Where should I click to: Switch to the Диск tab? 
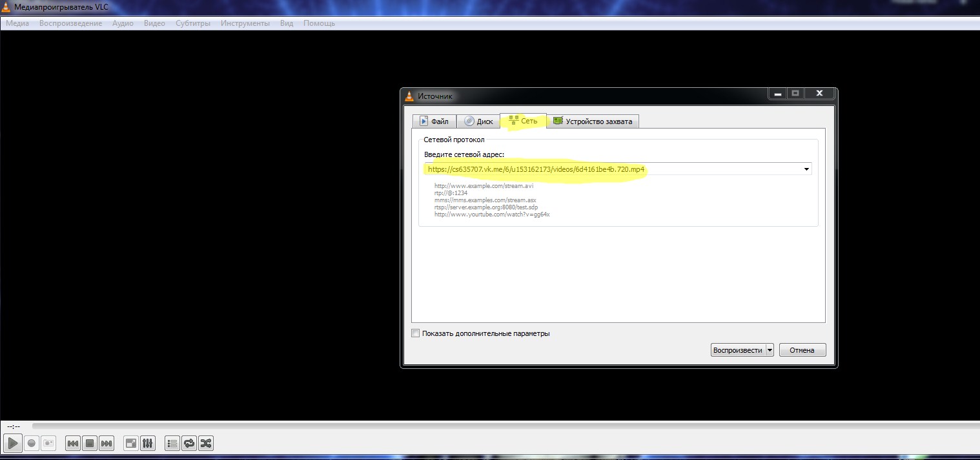click(478, 121)
